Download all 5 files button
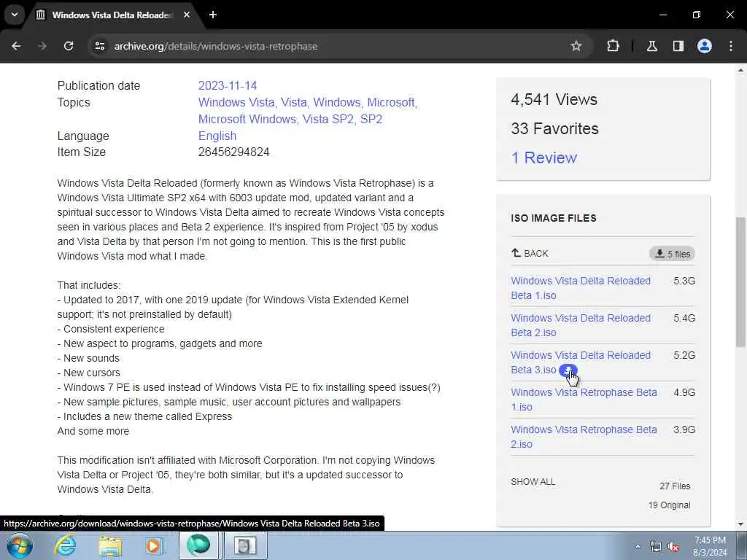747x560 pixels. (672, 254)
